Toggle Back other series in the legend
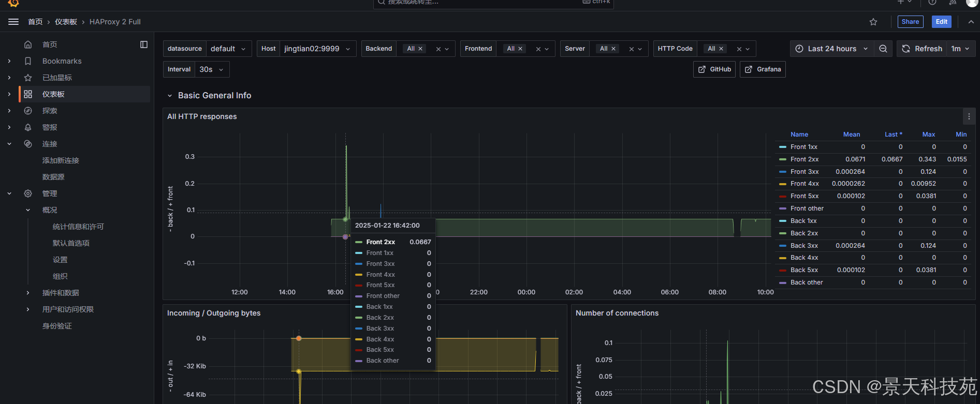This screenshot has width=980, height=404. click(x=807, y=282)
